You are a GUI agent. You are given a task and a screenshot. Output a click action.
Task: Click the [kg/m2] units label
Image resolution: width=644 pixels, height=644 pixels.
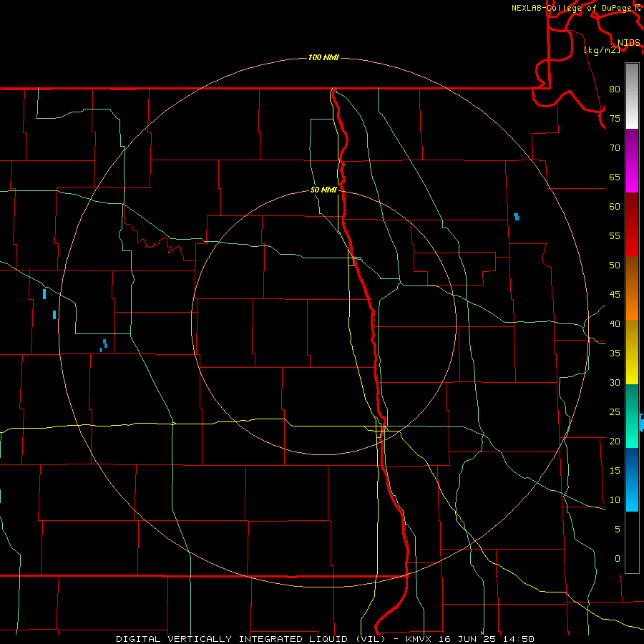pyautogui.click(x=602, y=49)
